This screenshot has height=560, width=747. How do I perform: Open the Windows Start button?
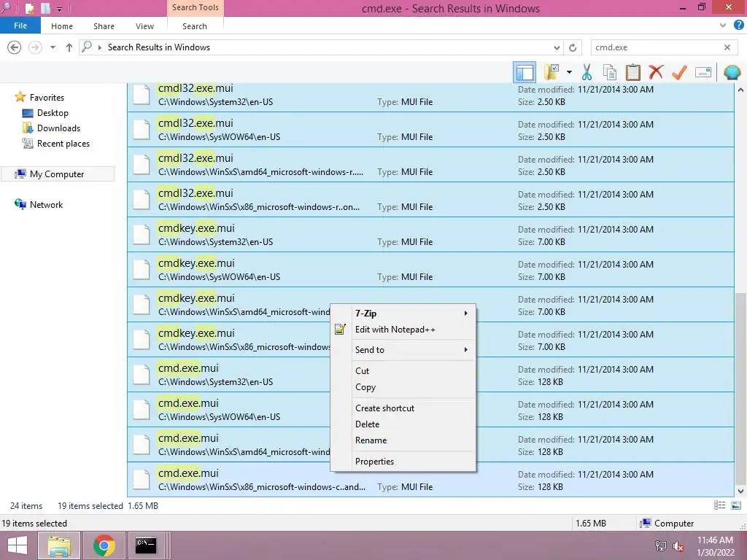coord(18,545)
